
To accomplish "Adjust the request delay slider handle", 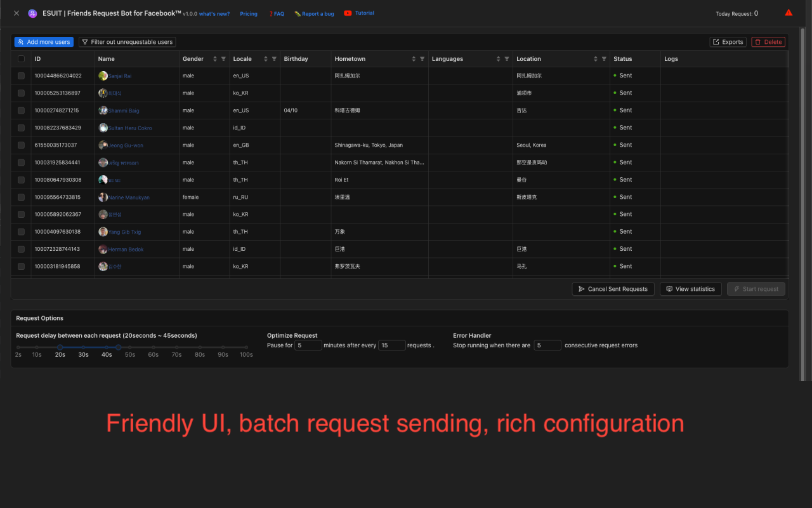I will 118,348.
